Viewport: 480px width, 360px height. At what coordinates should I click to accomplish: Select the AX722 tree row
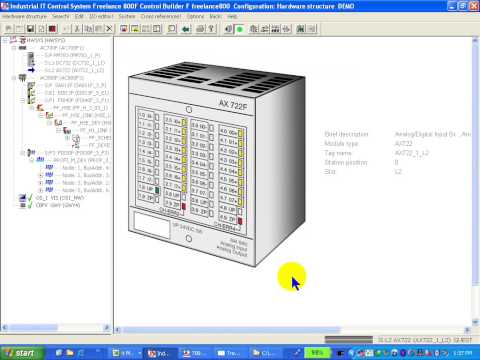(x=74, y=70)
